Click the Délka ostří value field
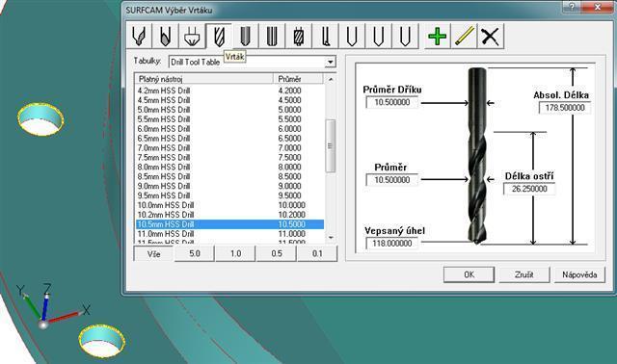The width and height of the screenshot is (617, 364). (x=529, y=189)
